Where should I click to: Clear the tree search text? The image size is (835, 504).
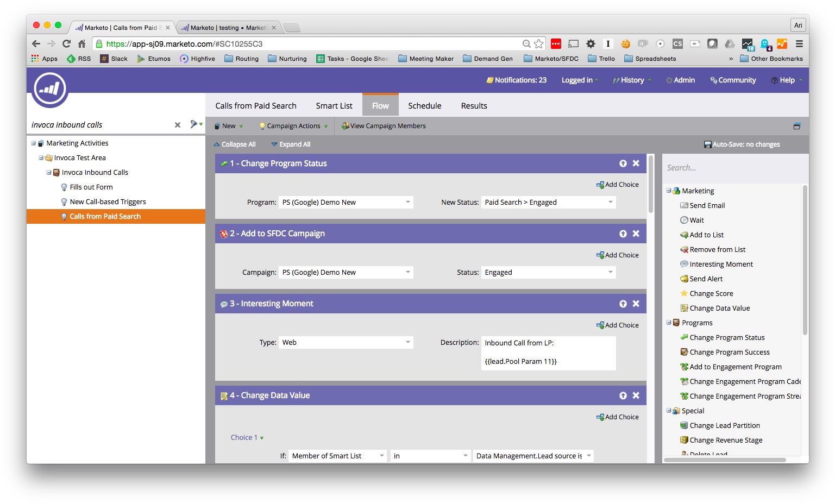coord(178,125)
